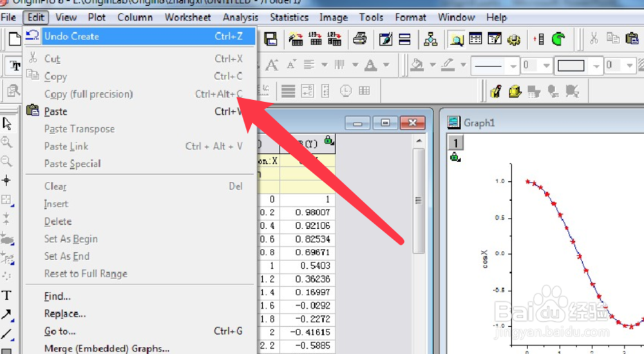Image resolution: width=644 pixels, height=354 pixels.
Task: Click the Add New Columns icon
Action: [x=539, y=39]
